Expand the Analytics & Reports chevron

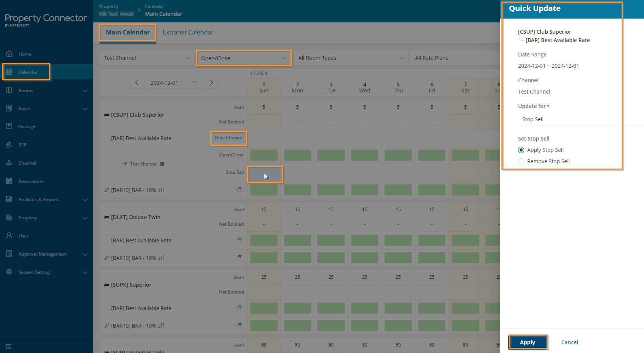[x=85, y=200]
